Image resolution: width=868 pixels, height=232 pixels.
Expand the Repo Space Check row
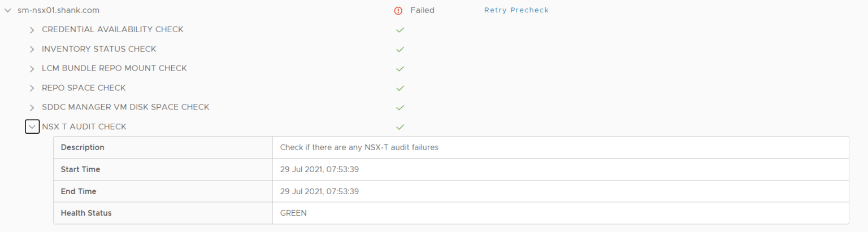[x=32, y=88]
